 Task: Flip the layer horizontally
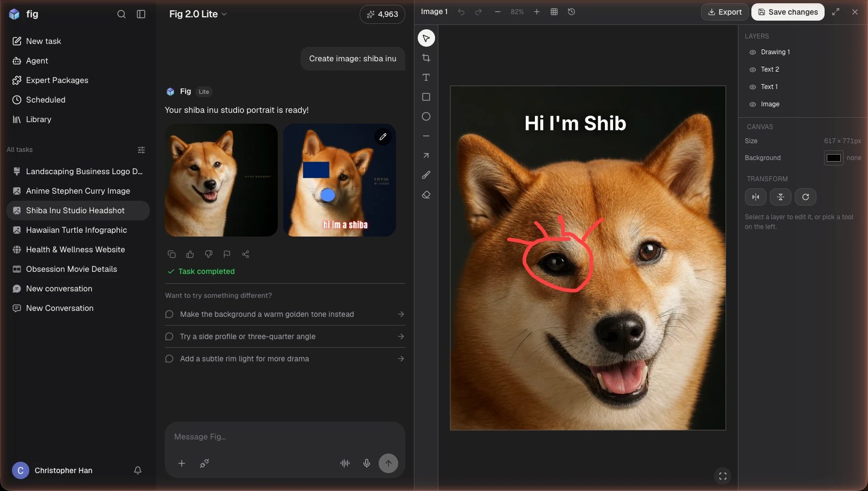pyautogui.click(x=756, y=197)
